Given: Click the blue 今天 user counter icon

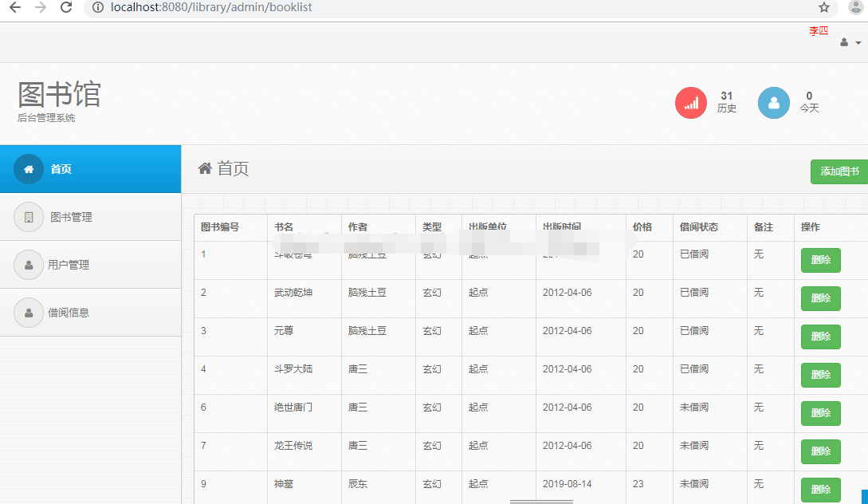Looking at the screenshot, I should 773,103.
